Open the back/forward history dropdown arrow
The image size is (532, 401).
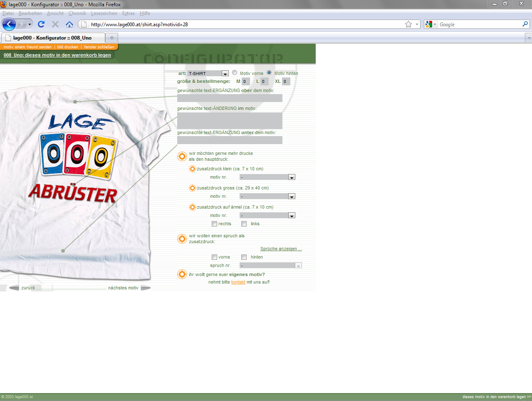pyautogui.click(x=30, y=24)
